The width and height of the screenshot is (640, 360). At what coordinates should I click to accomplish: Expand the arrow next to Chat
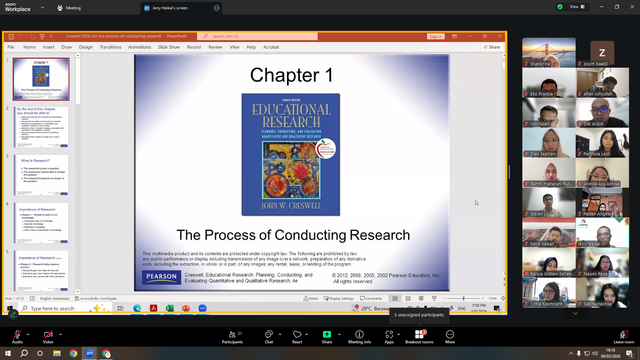(x=280, y=334)
